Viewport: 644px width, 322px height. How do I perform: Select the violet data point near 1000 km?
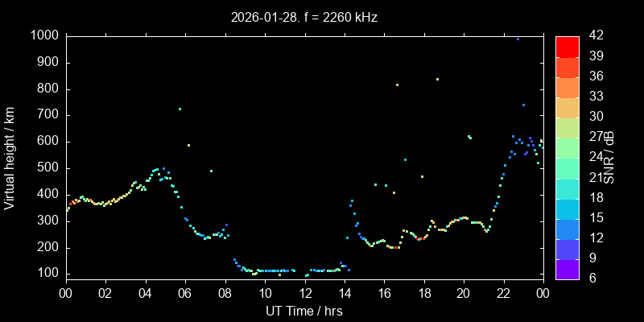pyautogui.click(x=518, y=39)
